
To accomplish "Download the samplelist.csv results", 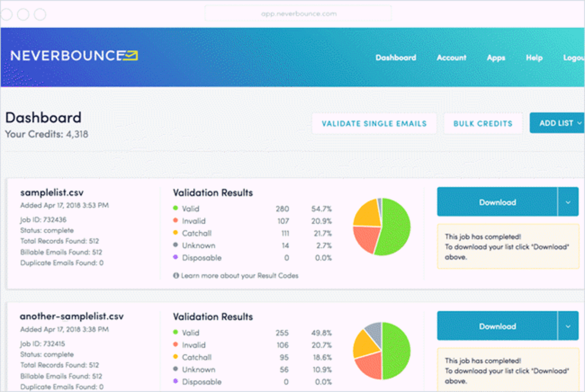I will 497,201.
